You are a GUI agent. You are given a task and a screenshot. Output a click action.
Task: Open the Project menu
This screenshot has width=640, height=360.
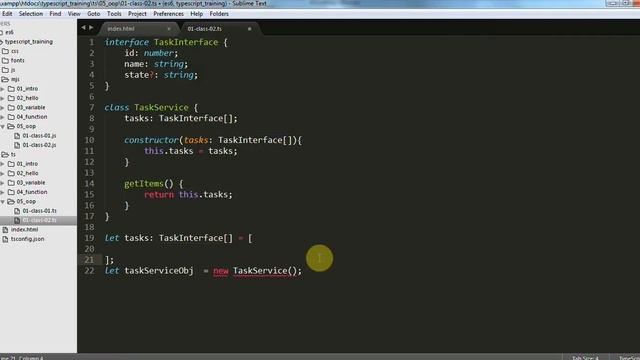137,14
